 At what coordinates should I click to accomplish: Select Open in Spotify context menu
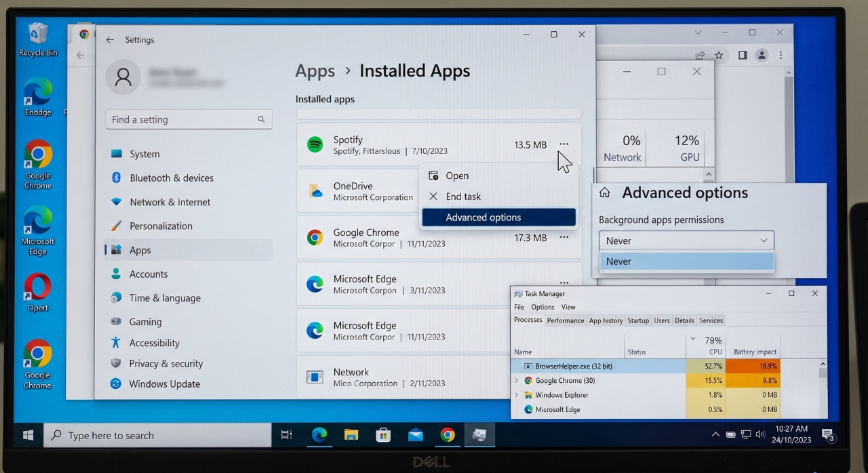pos(499,176)
